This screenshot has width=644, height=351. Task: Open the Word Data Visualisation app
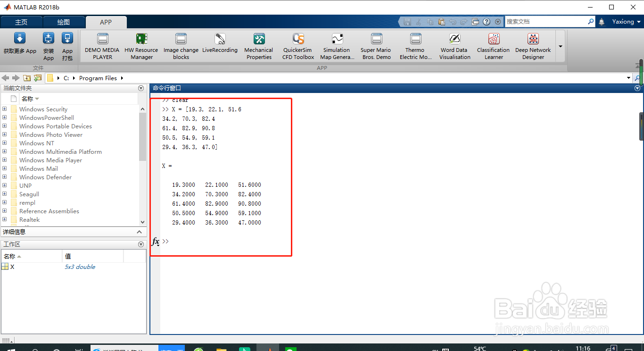point(454,46)
